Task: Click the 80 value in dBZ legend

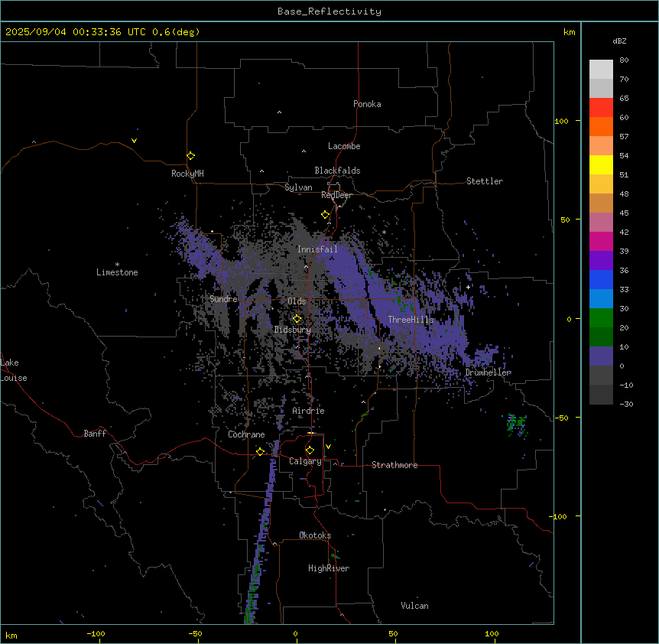Action: point(624,60)
